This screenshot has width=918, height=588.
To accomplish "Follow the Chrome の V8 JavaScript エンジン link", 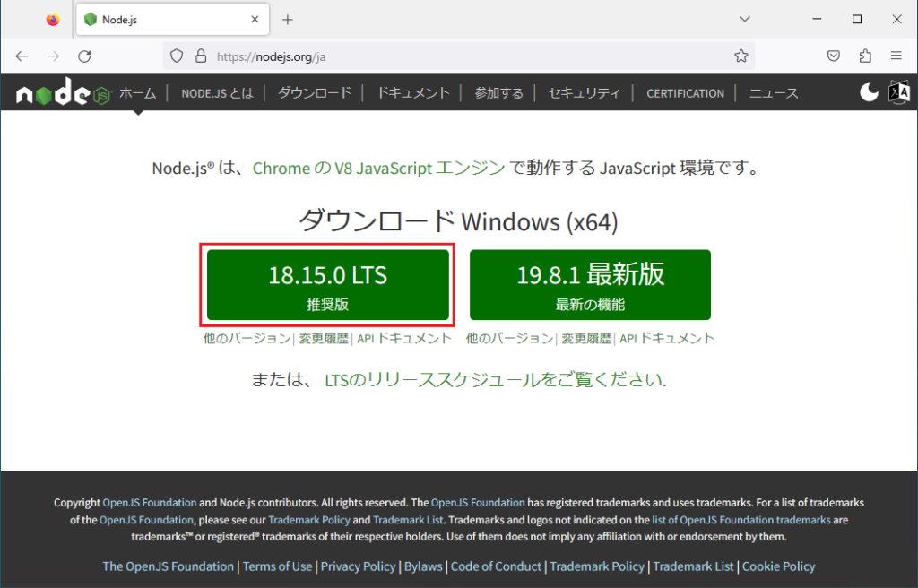I will [x=379, y=169].
